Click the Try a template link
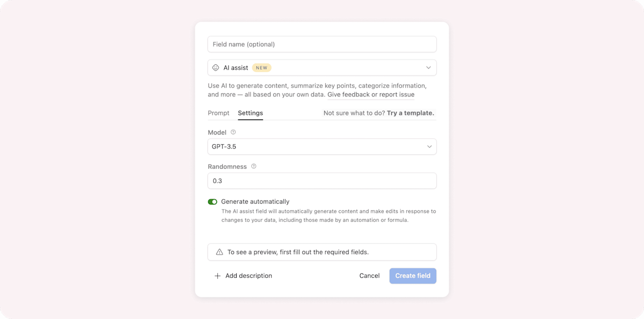644x319 pixels. 411,113
